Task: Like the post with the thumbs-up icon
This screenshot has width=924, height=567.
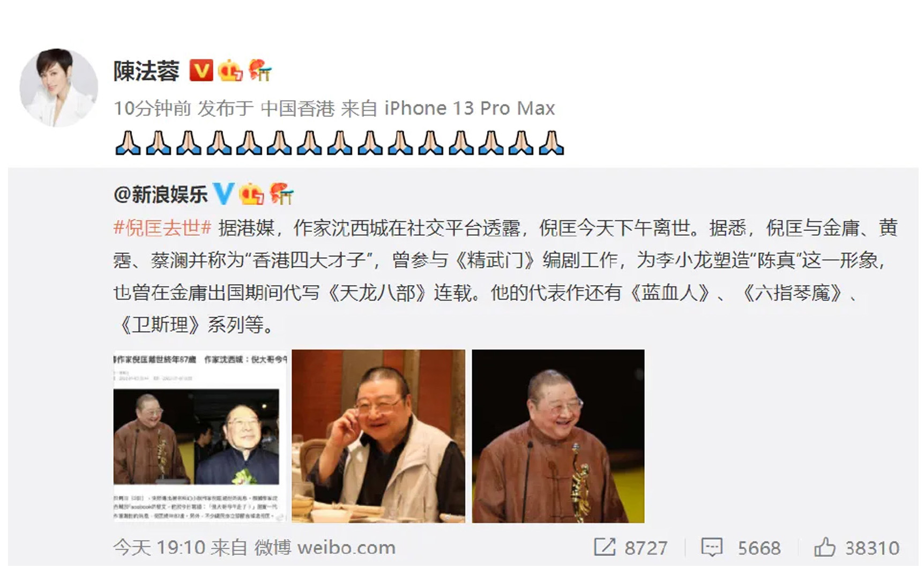Action: 825,547
